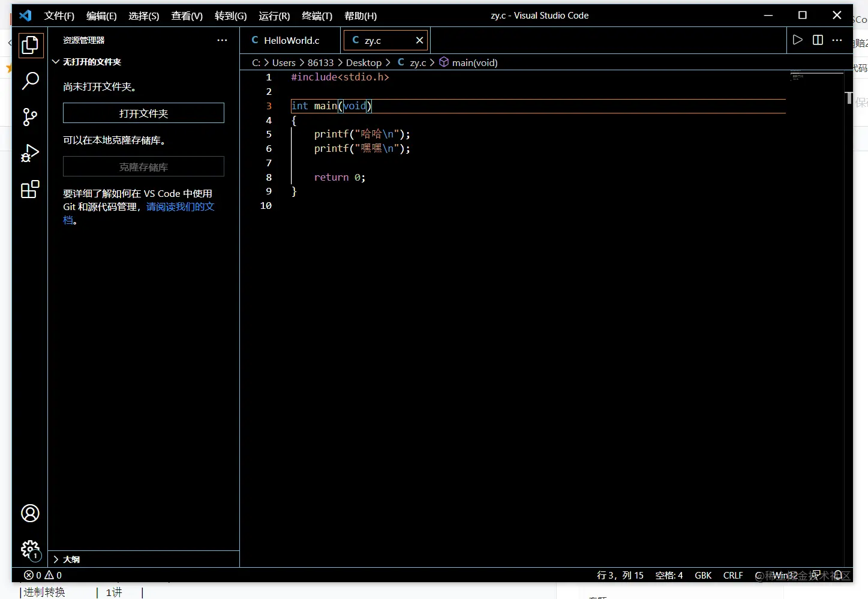The width and height of the screenshot is (868, 599).
Task: Maximize the Visual Studio Code window
Action: click(x=802, y=16)
